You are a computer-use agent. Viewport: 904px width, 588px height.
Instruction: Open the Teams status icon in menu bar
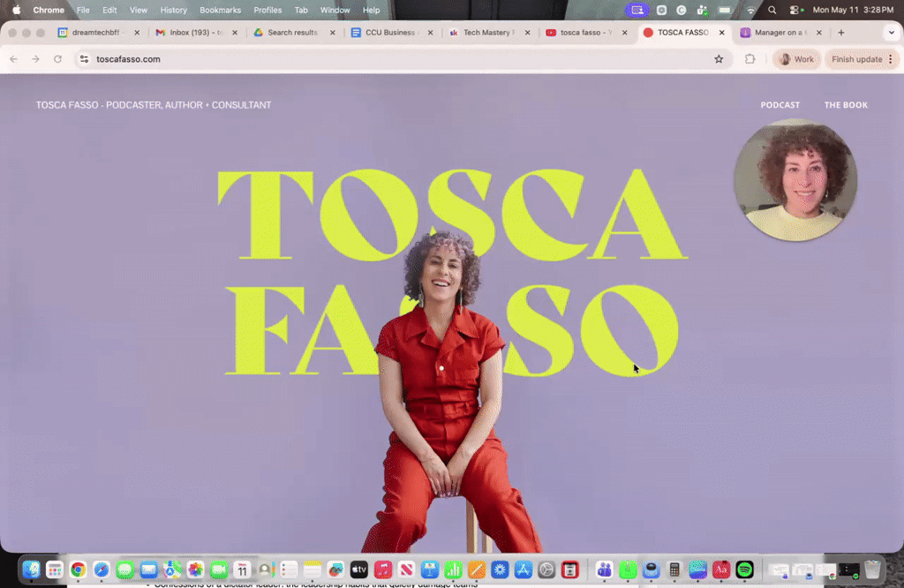tap(702, 10)
